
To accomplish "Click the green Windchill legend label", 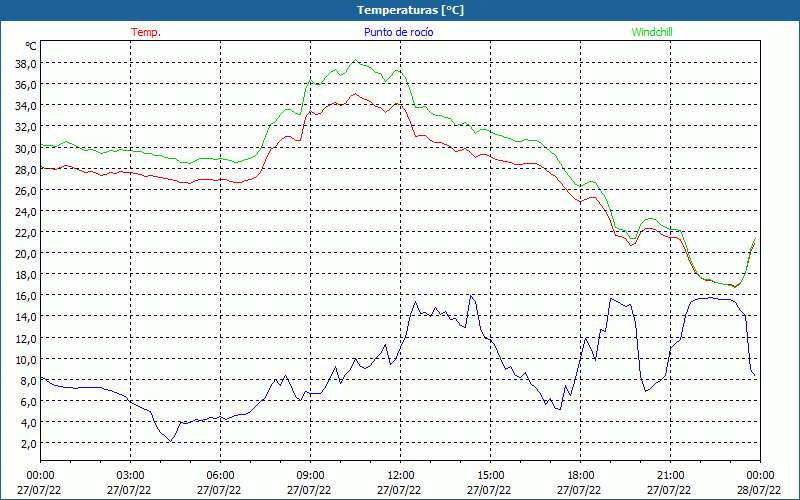I will pyautogui.click(x=652, y=32).
